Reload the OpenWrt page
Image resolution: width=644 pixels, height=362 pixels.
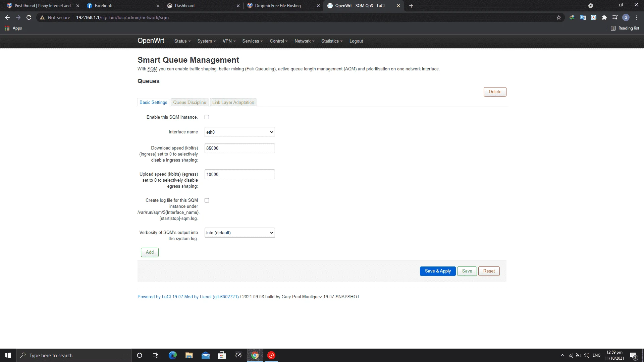[x=29, y=17]
